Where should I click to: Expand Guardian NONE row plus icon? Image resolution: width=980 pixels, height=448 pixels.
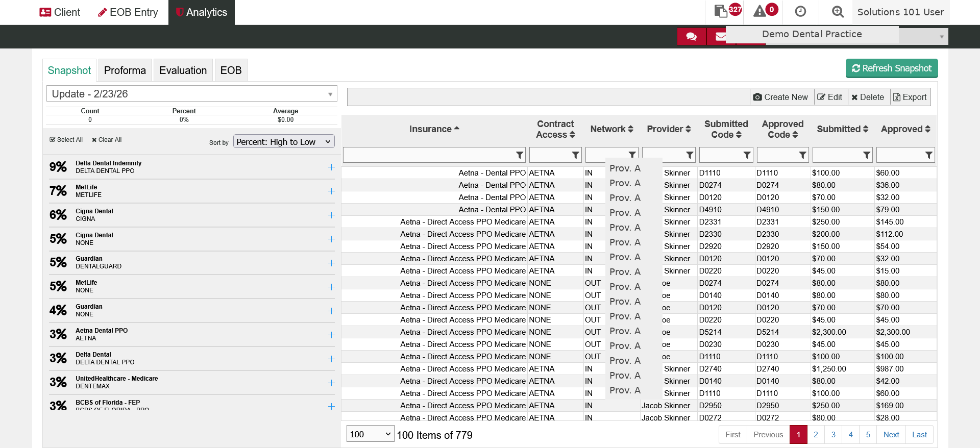pos(331,311)
